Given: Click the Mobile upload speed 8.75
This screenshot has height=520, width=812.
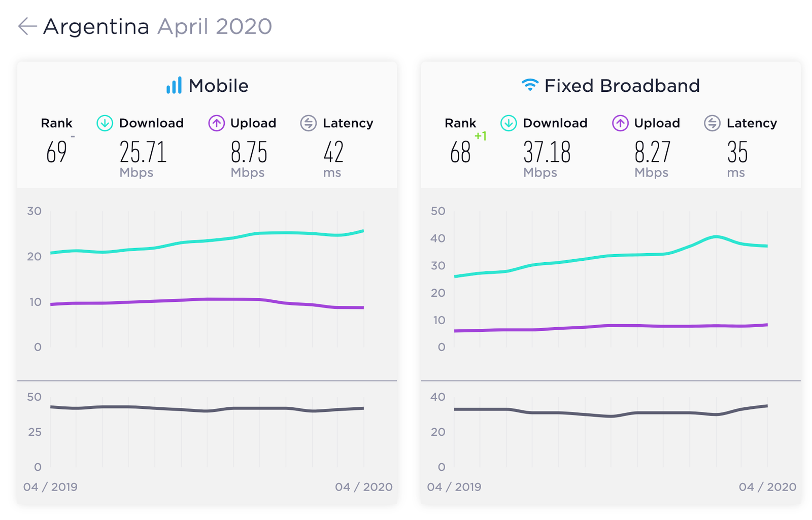Looking at the screenshot, I should (249, 152).
